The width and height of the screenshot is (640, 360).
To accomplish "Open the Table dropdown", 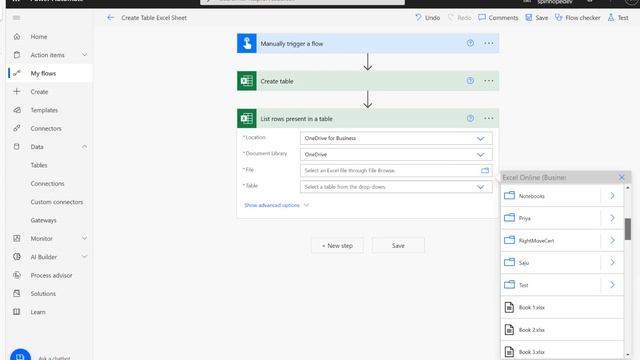I will pyautogui.click(x=396, y=187).
